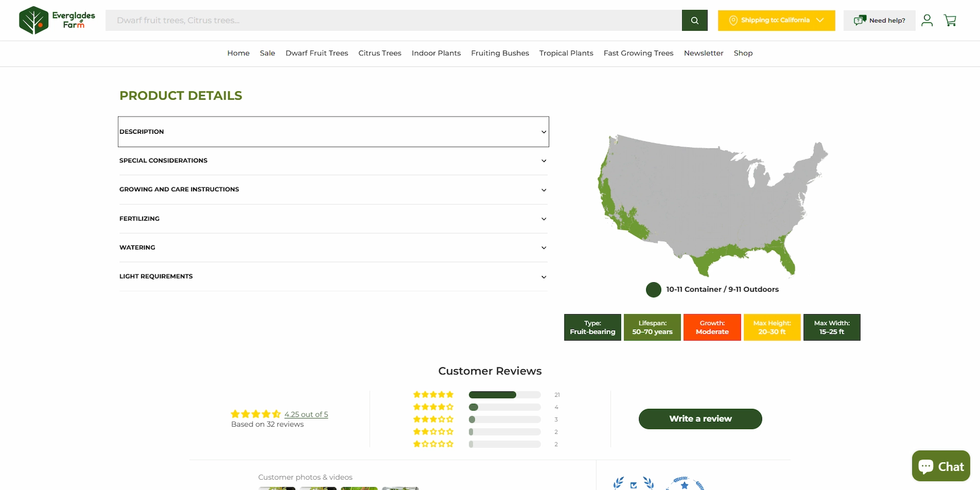
Task: Go to the Citrus Trees menu
Action: pyautogui.click(x=379, y=53)
